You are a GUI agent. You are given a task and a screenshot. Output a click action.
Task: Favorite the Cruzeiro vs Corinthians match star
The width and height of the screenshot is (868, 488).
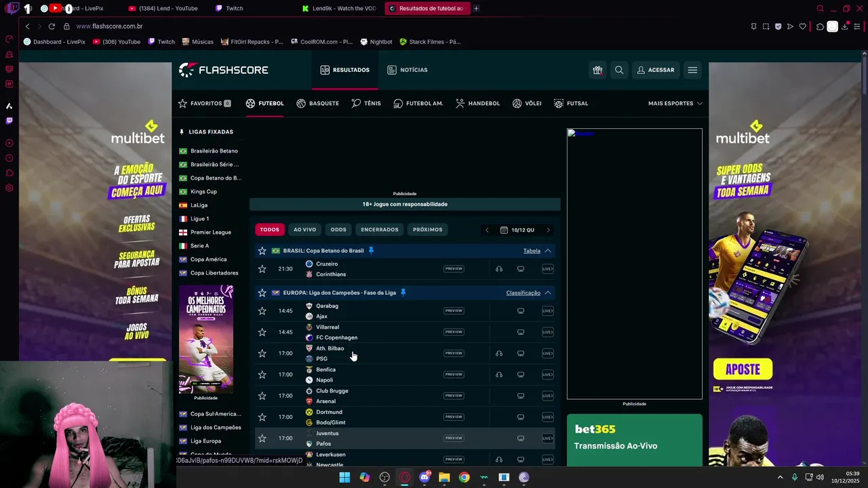tap(262, 269)
